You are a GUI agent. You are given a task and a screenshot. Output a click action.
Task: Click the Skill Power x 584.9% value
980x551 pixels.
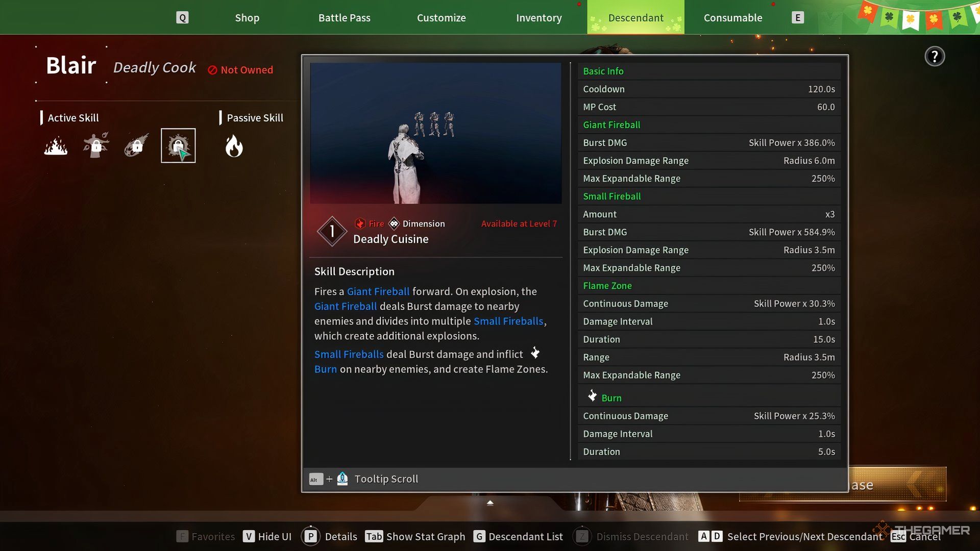coord(792,232)
